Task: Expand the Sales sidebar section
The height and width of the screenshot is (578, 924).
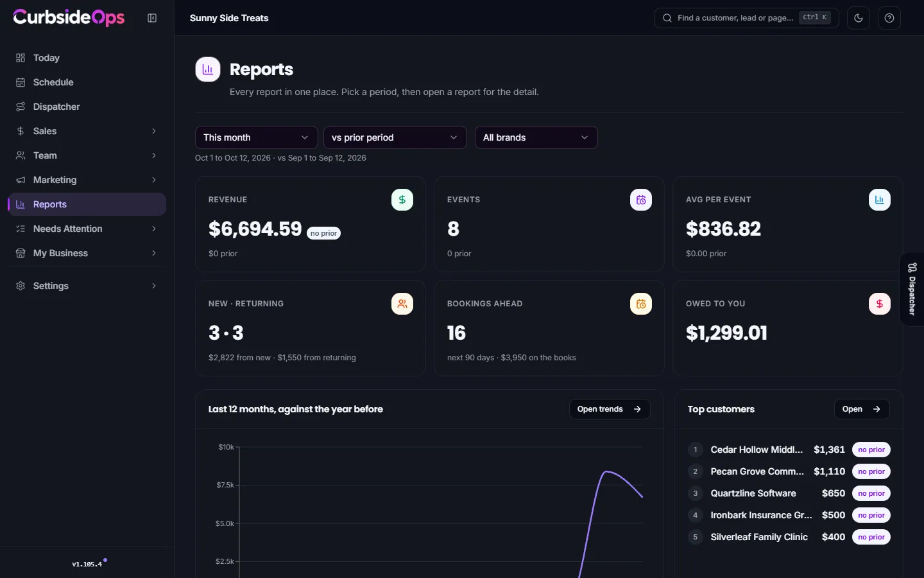Action: (x=87, y=131)
